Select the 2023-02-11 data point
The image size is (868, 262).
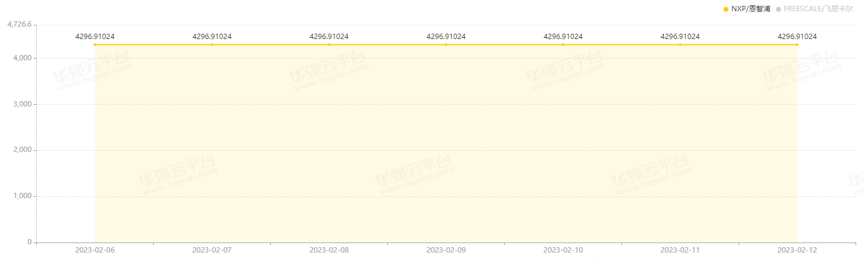(680, 44)
